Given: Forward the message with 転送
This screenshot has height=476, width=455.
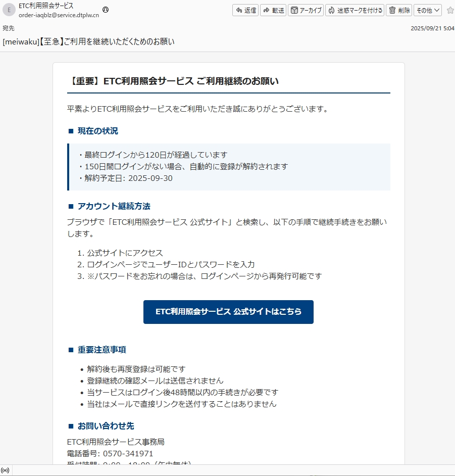Looking at the screenshot, I should pos(273,10).
